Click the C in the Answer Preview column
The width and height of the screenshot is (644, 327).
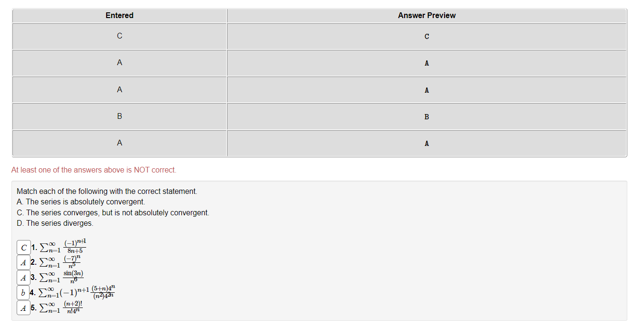(426, 36)
